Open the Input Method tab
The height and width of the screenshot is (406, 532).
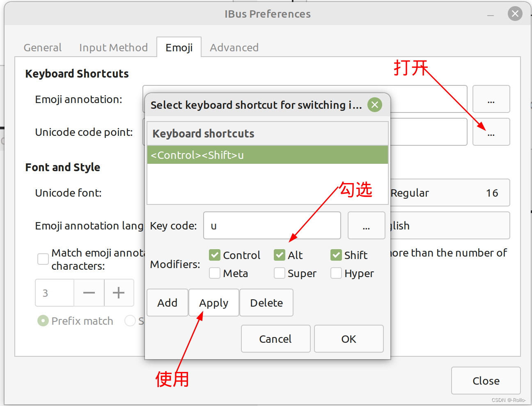tap(114, 47)
